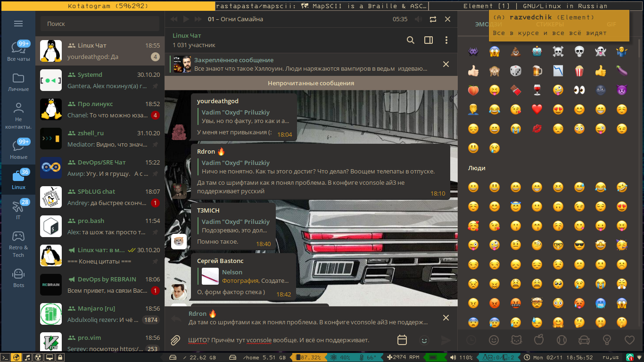Screen dimensions: 644x362
Task: Insert the skull emoji
Action: coord(579,51)
